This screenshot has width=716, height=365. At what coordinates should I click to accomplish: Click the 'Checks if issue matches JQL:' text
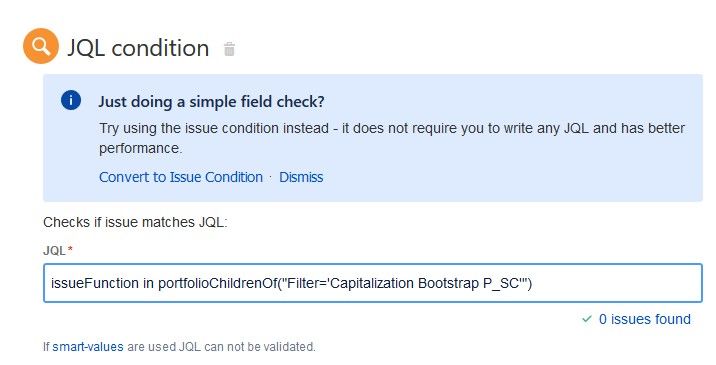pos(135,222)
